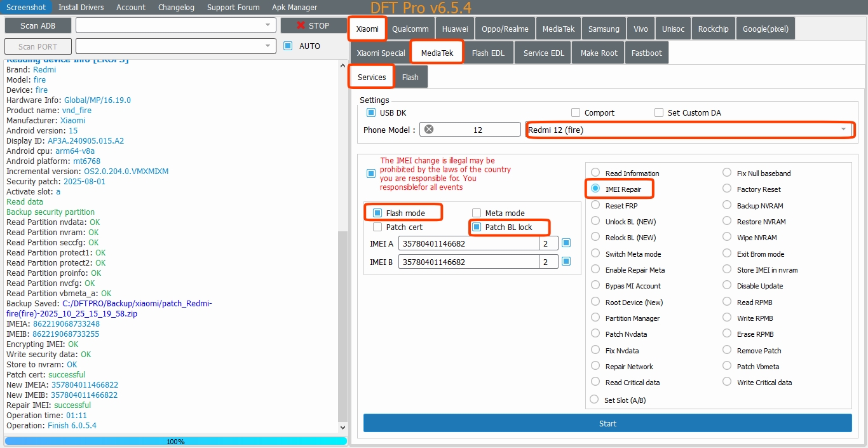Expand the Redmi 12 (fire) model dropdown
The image size is (868, 448).
[690, 130]
